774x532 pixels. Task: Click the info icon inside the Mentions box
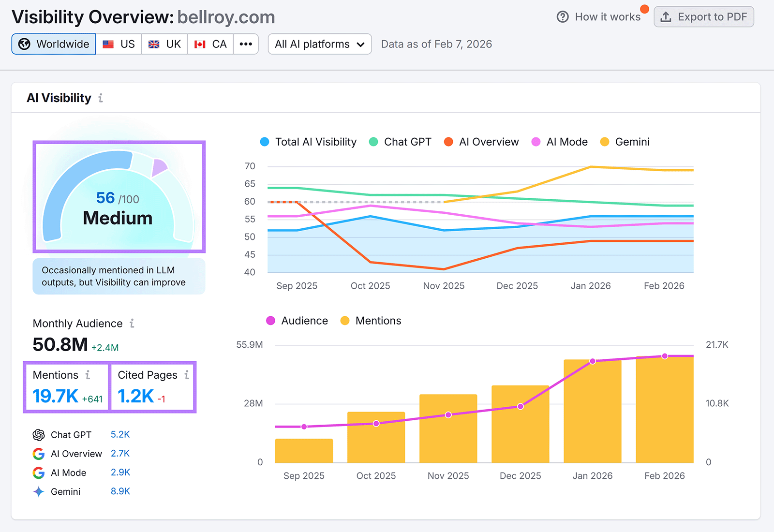click(x=88, y=375)
